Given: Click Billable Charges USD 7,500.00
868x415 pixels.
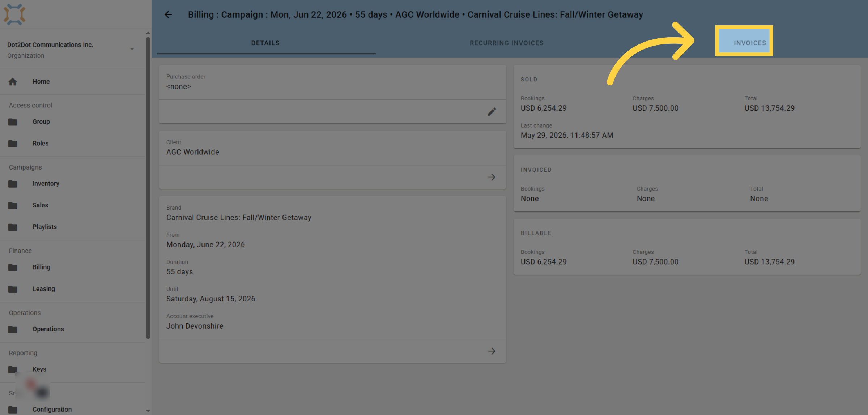Looking at the screenshot, I should pos(655,262).
